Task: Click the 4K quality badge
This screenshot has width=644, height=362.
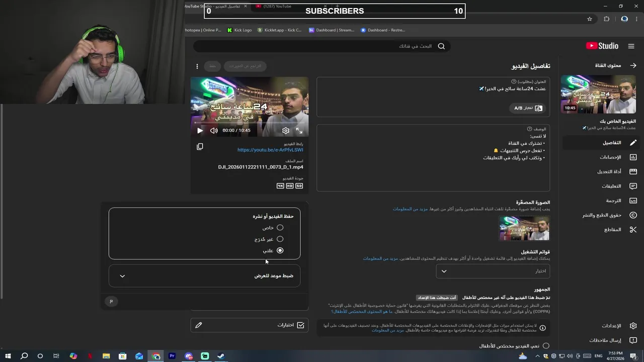Action: tap(280, 186)
